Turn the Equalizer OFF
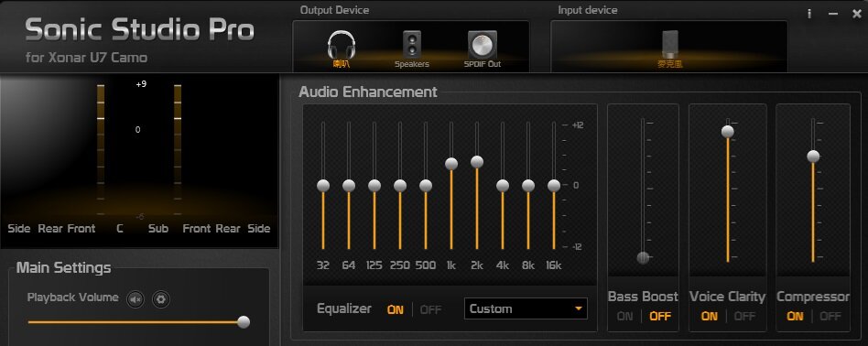 coord(430,310)
